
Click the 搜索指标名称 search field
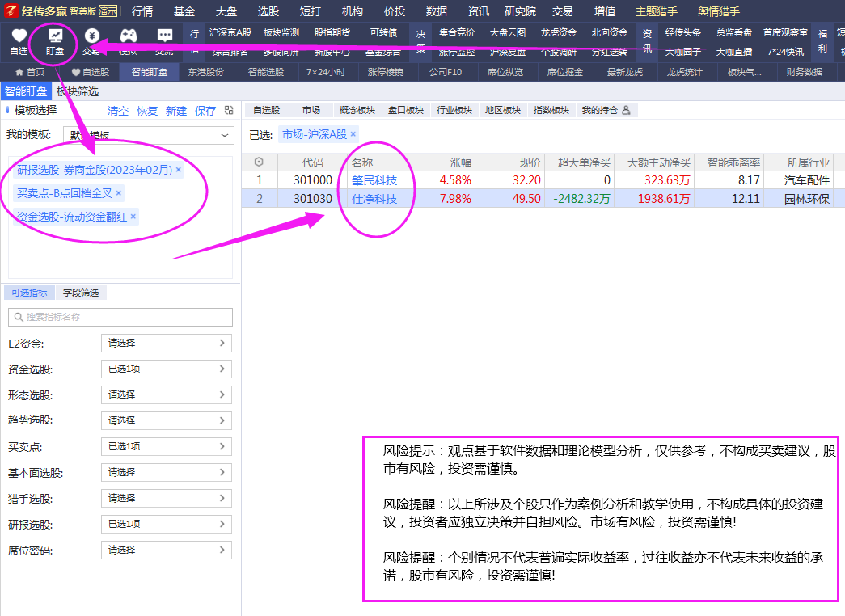pyautogui.click(x=120, y=317)
